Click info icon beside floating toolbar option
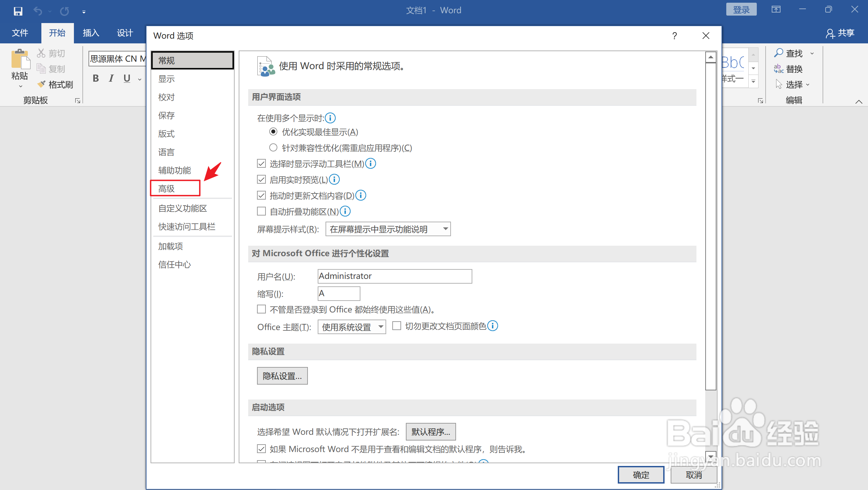868x490 pixels. pyautogui.click(x=371, y=164)
